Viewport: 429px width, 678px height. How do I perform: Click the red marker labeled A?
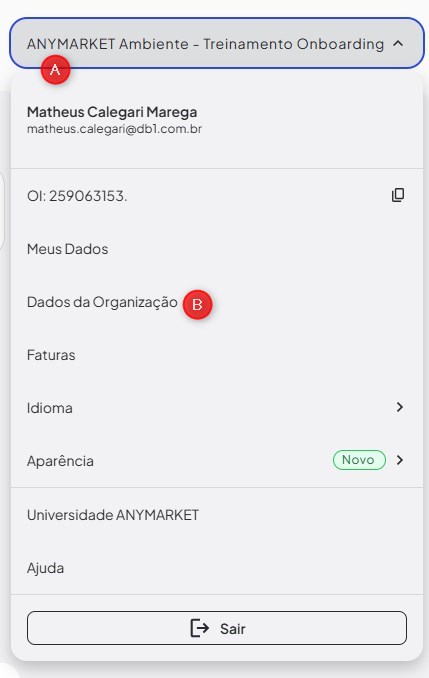[55, 70]
